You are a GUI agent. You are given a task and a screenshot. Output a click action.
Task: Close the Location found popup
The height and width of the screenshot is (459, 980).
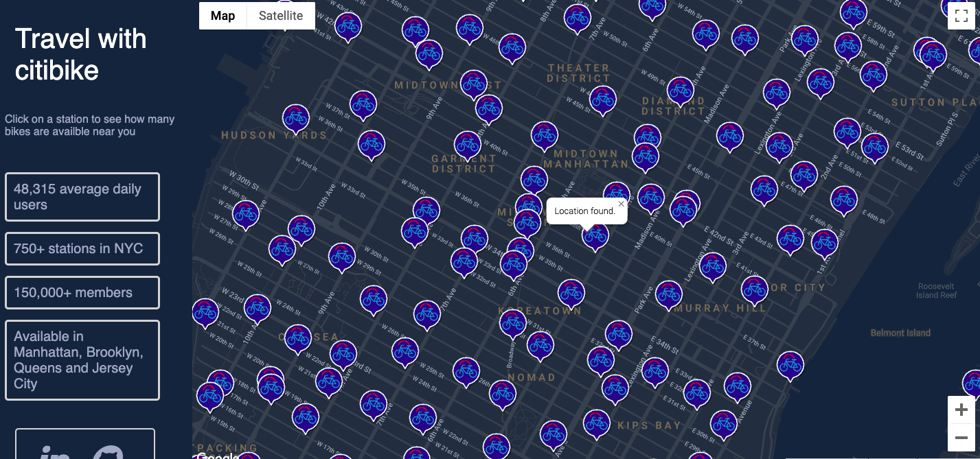(x=621, y=204)
